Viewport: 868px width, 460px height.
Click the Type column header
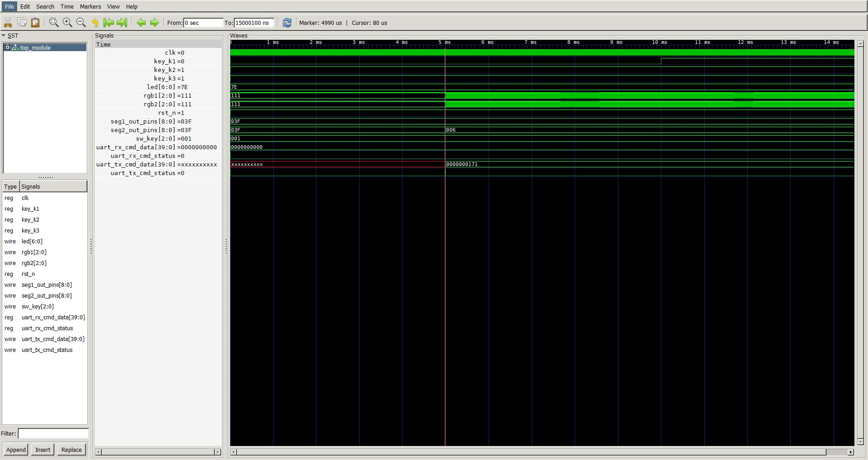pos(10,186)
